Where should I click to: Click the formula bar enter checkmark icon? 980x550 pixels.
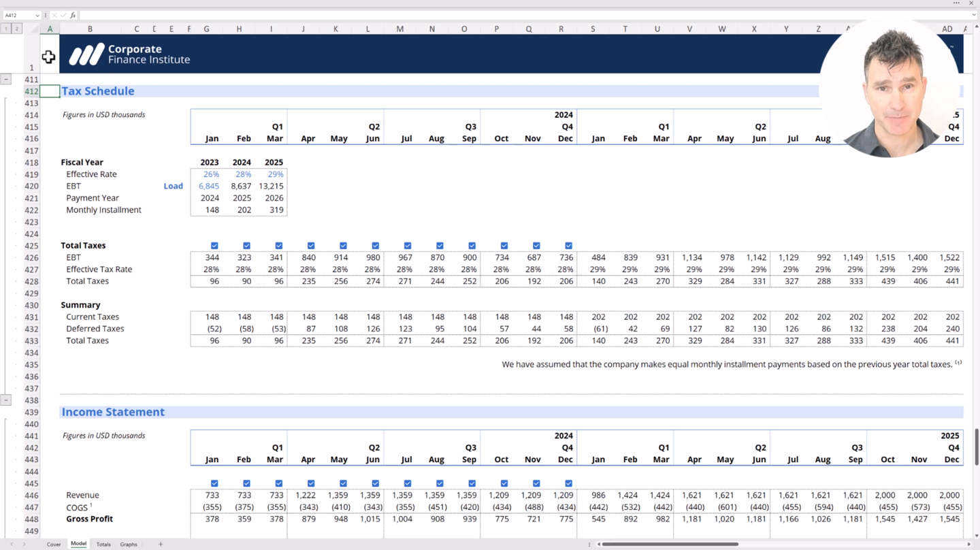(x=63, y=15)
